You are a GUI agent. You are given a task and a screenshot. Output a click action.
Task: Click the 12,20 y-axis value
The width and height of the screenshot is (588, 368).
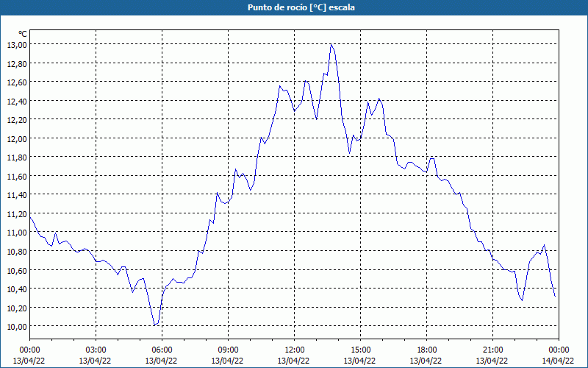(17, 120)
